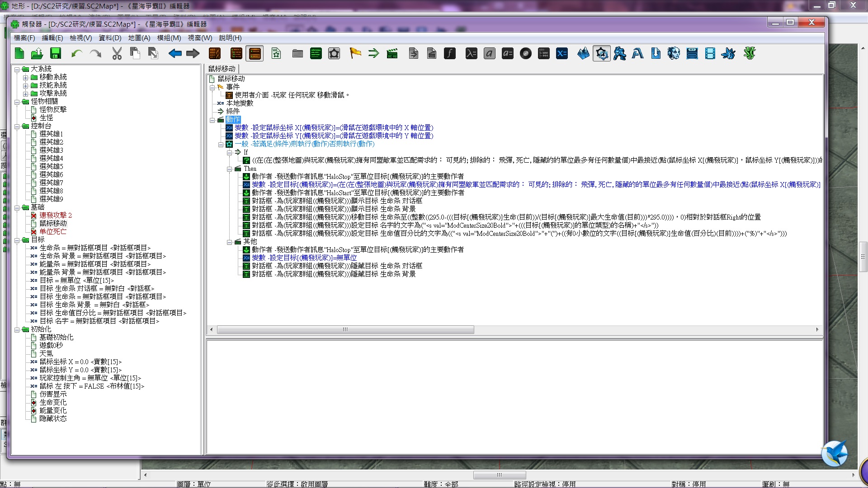Viewport: 868px width, 488px height.
Task: Open the Data module with the marine icon
Action: pyautogui.click(x=620, y=53)
